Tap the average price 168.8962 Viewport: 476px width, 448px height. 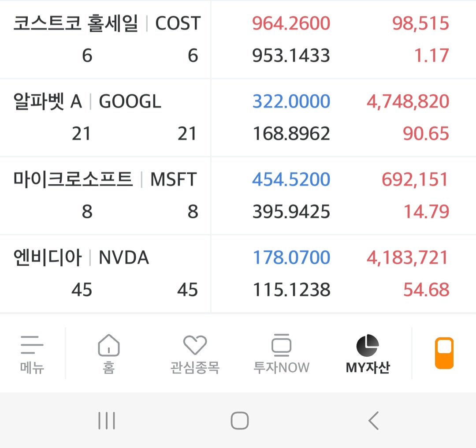291,134
